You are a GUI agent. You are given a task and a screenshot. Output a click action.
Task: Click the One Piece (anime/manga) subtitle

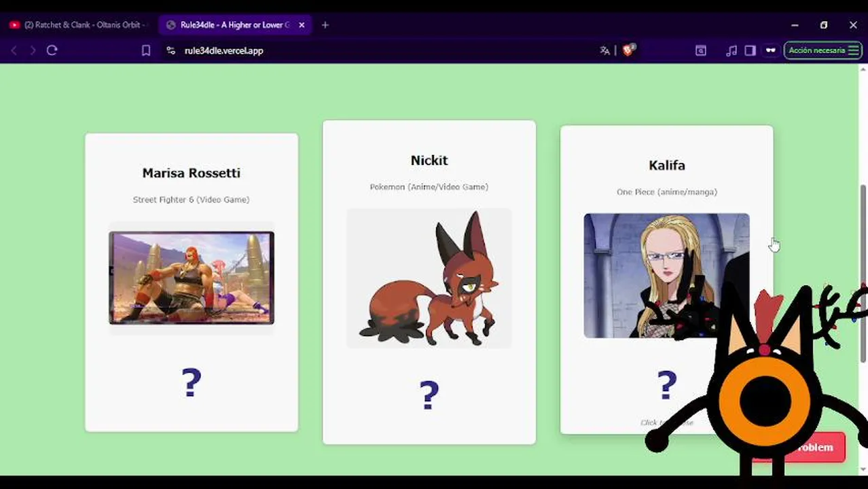[667, 192]
